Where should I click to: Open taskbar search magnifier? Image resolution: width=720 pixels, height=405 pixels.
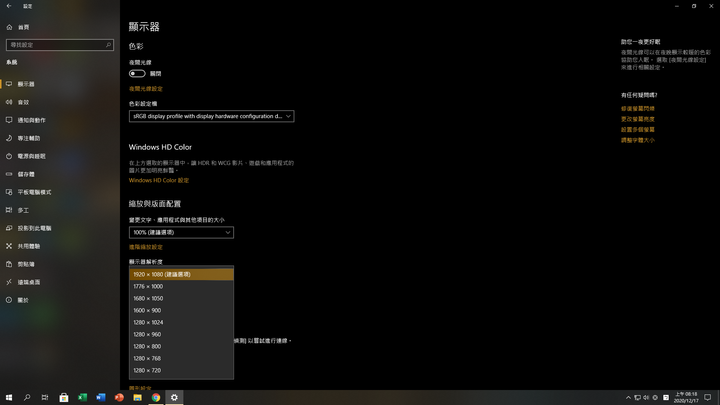point(27,398)
